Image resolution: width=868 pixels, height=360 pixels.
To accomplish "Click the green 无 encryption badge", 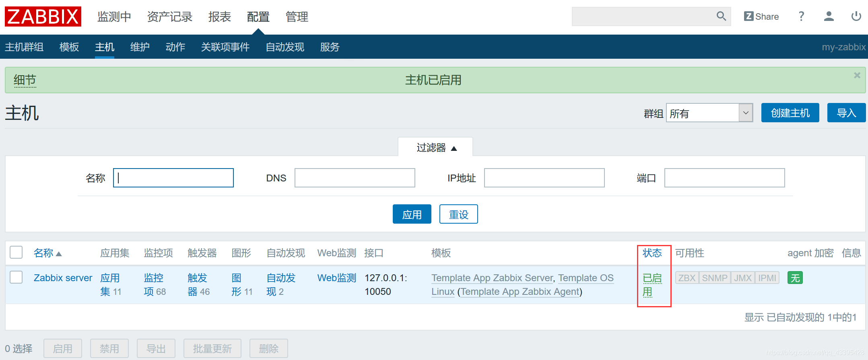I will point(795,278).
